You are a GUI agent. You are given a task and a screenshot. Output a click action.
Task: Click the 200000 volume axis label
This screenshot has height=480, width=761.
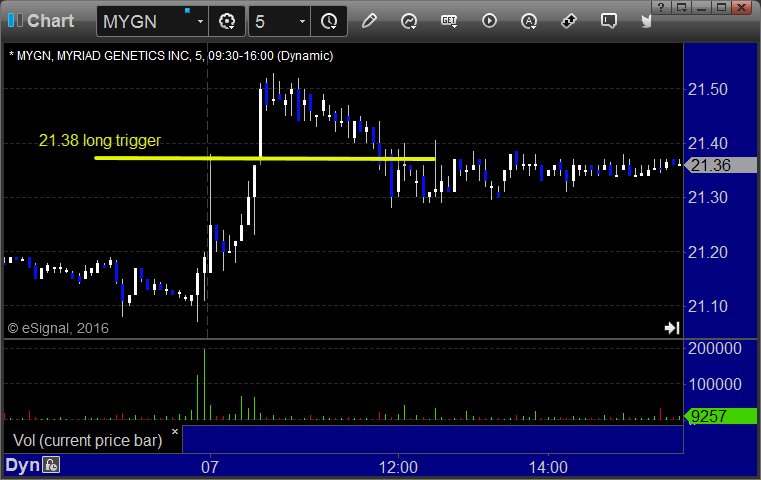tap(715, 348)
